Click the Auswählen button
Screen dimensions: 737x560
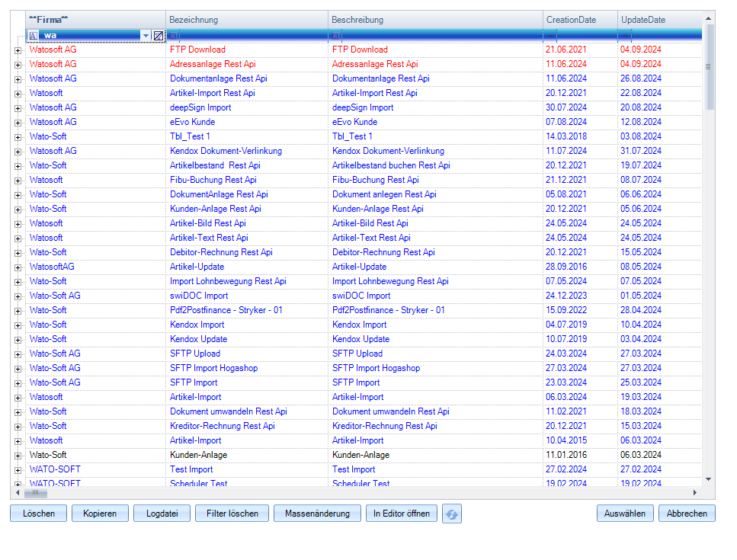point(624,514)
